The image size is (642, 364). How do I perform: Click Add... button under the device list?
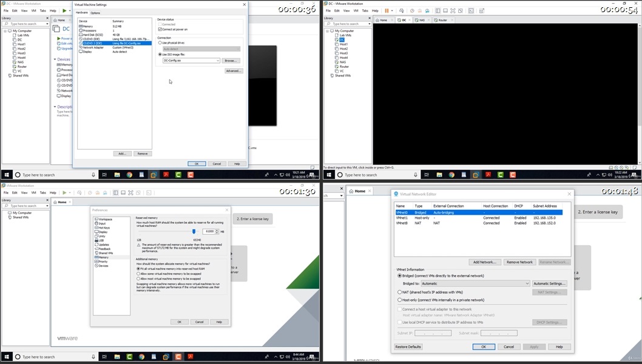[122, 153]
